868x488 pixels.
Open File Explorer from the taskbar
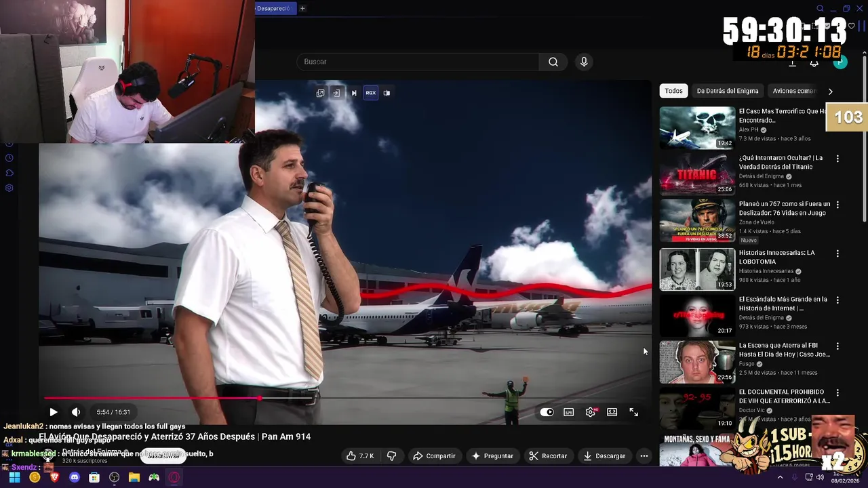[x=134, y=477]
